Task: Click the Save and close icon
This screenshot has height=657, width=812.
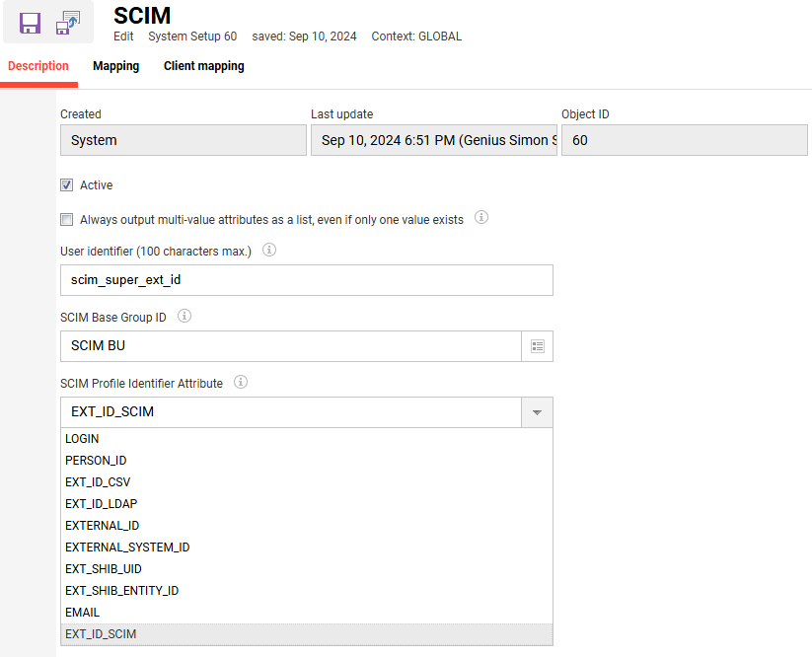Action: [x=68, y=24]
